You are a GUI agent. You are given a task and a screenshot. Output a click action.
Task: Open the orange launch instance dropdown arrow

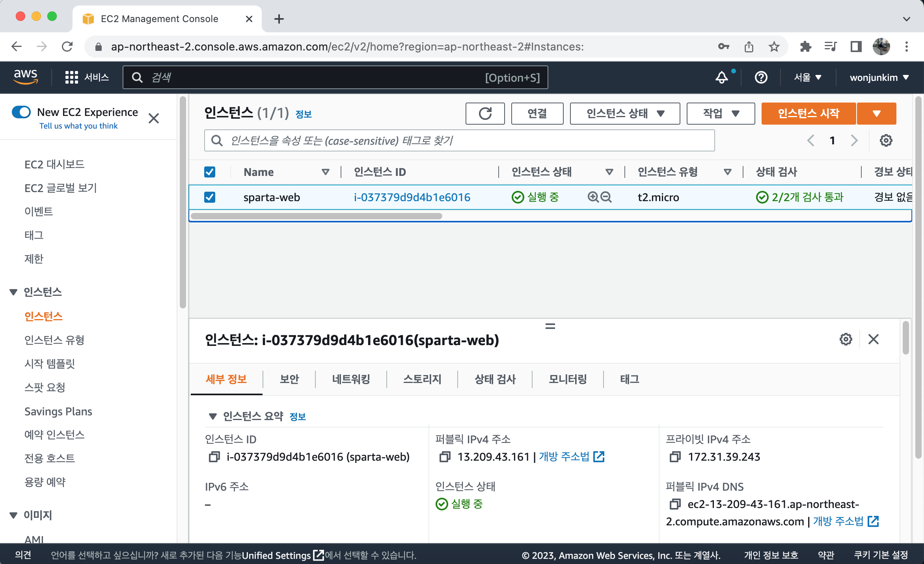877,114
